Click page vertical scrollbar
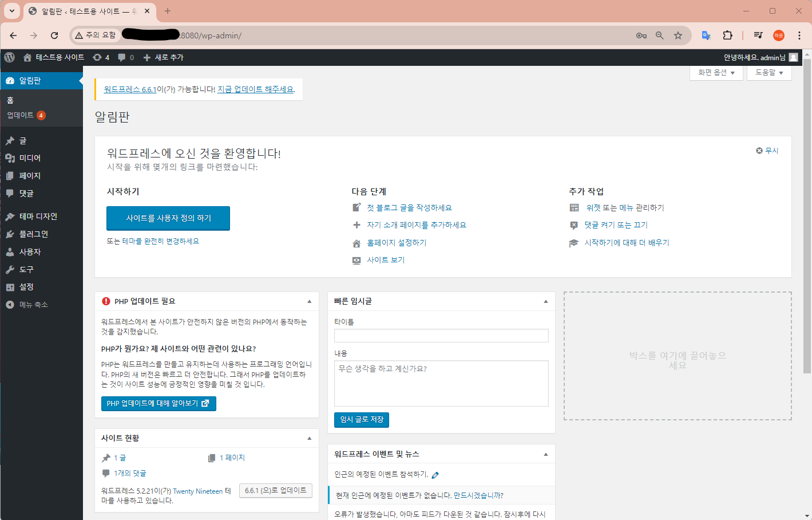 pos(807,215)
